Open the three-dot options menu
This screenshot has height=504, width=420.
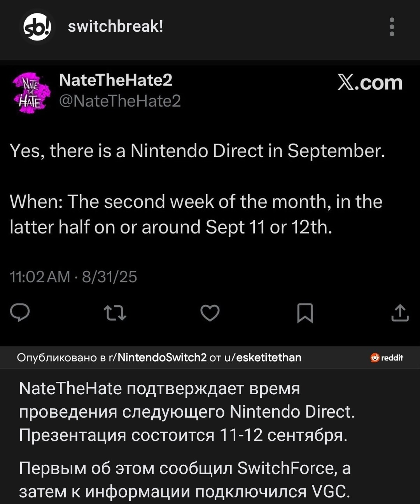(392, 27)
